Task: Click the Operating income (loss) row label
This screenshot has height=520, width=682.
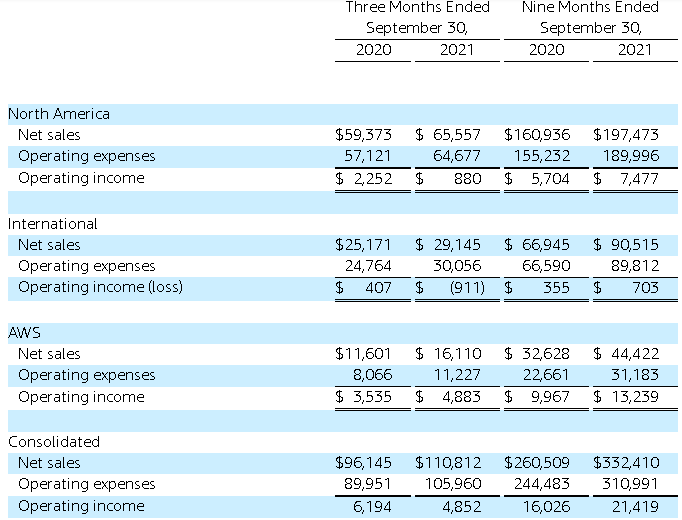Action: tap(100, 287)
